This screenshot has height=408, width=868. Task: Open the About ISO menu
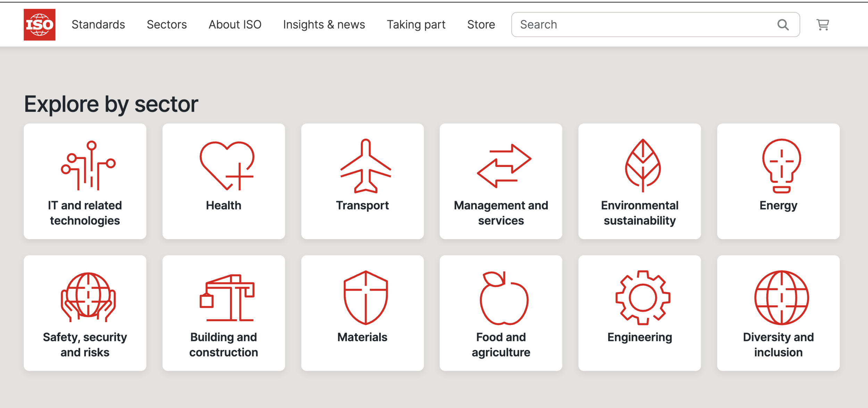click(235, 25)
